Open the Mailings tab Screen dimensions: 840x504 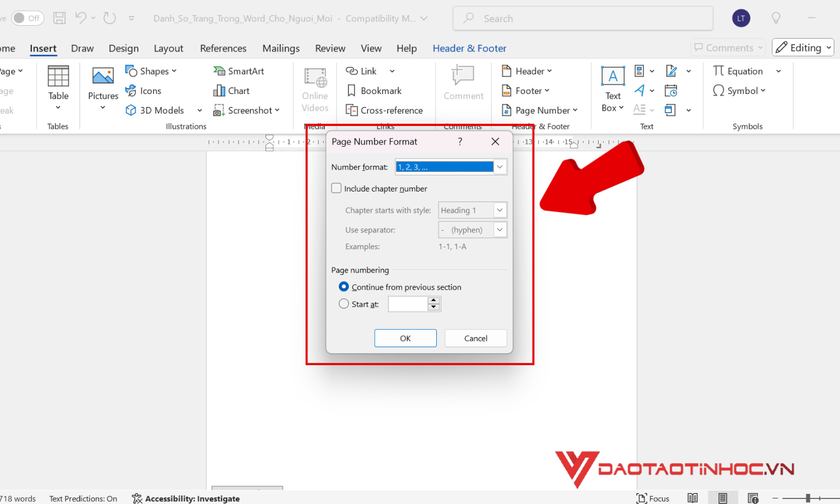point(281,48)
